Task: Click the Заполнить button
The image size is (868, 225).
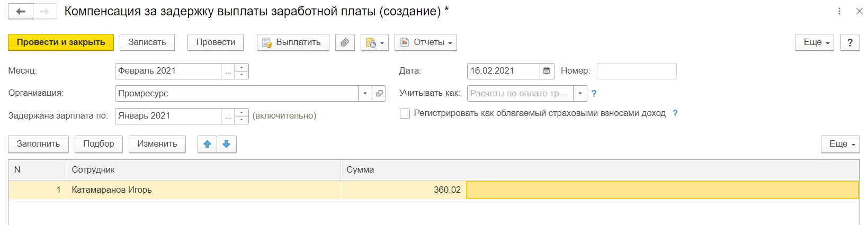Action: pyautogui.click(x=39, y=144)
